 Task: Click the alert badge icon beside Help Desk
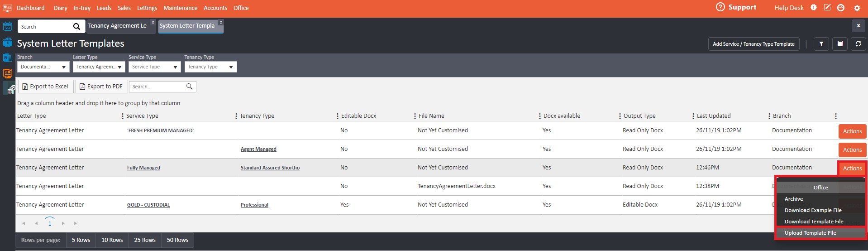point(814,8)
